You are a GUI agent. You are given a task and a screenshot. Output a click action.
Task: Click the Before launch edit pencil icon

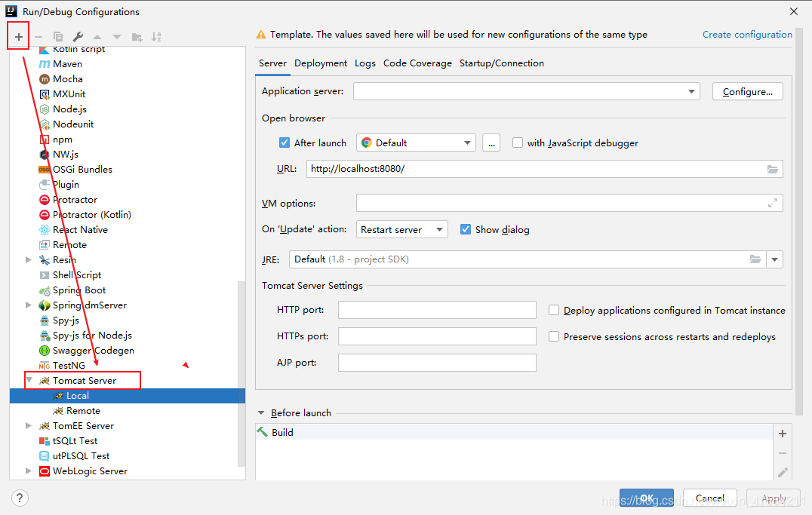point(783,472)
